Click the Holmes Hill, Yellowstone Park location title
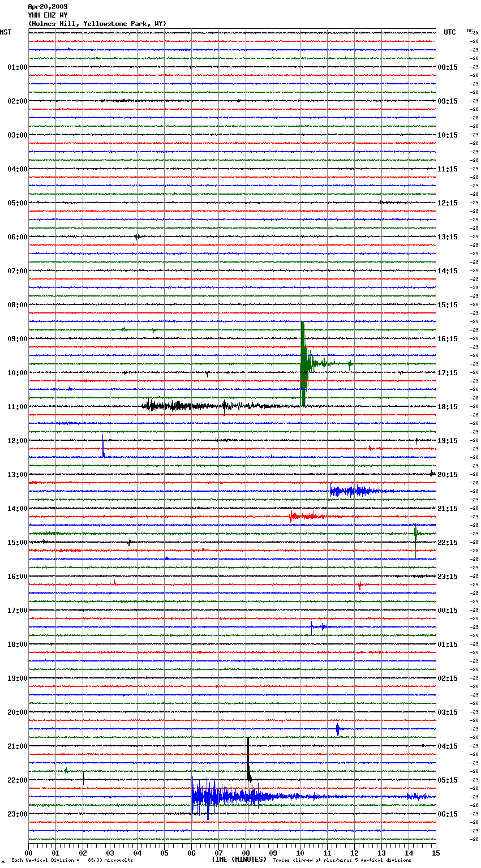Viewport: 481px width, 868px height. [x=97, y=24]
